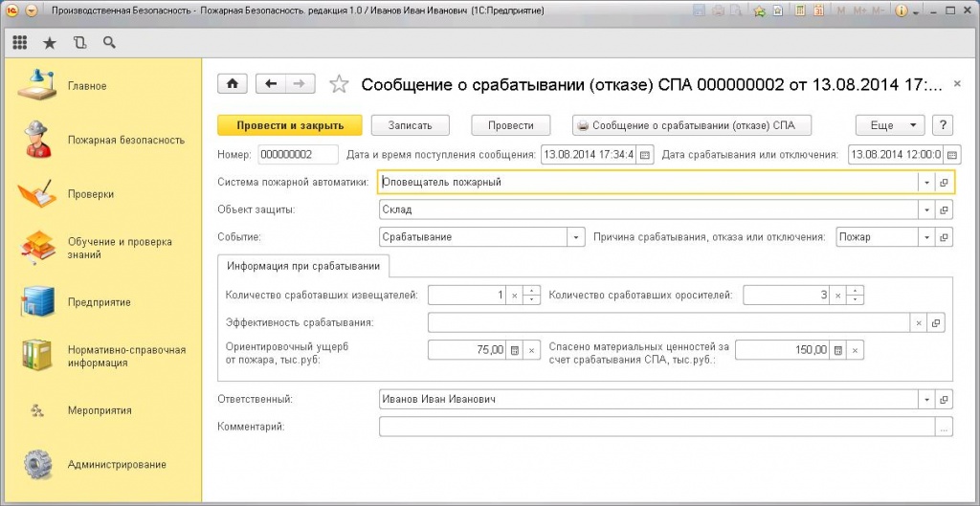Click the favorites star in the top toolbar
This screenshot has width=980, height=506.
pyautogui.click(x=50, y=43)
